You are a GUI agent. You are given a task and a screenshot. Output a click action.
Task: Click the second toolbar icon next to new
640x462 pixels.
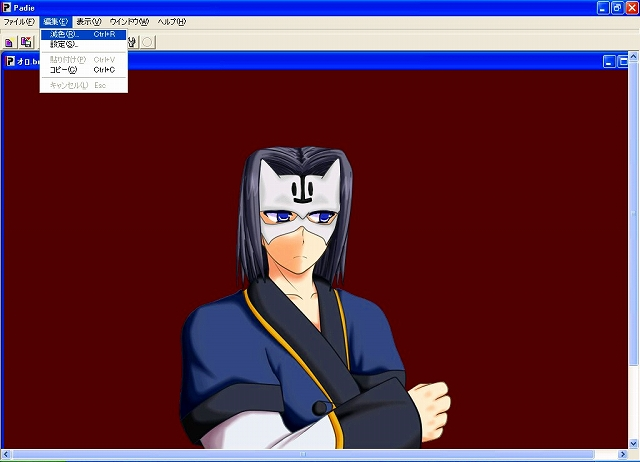26,42
